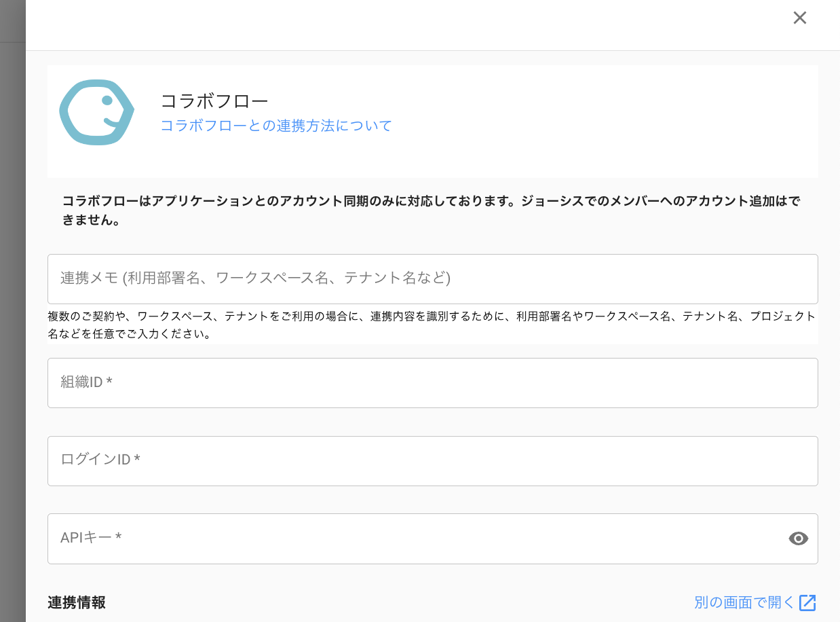Click the helper text below 連携メモ
840x622 pixels.
click(431, 325)
